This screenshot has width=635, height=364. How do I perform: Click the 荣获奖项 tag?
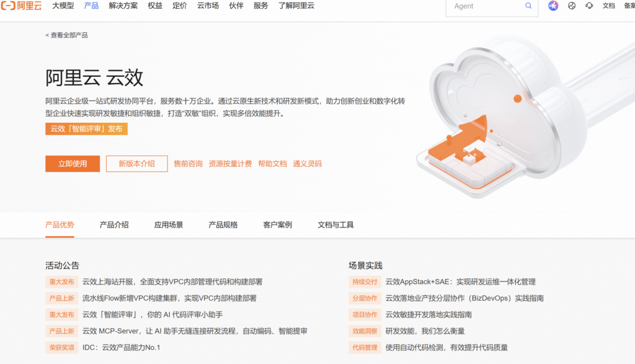pos(61,347)
